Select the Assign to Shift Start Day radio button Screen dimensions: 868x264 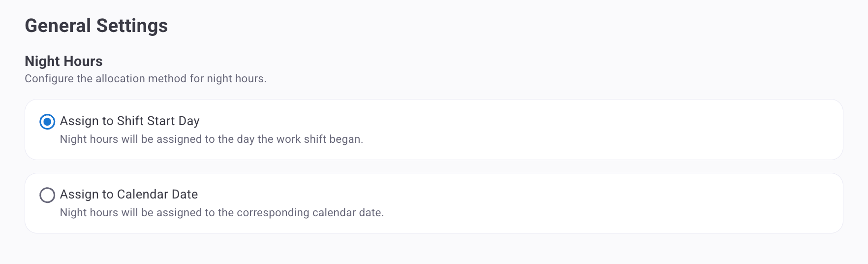tap(47, 122)
